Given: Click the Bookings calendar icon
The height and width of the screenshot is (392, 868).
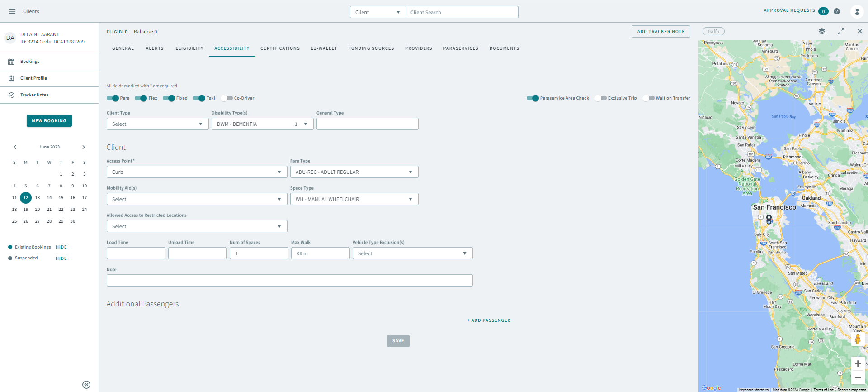Looking at the screenshot, I should (x=11, y=62).
